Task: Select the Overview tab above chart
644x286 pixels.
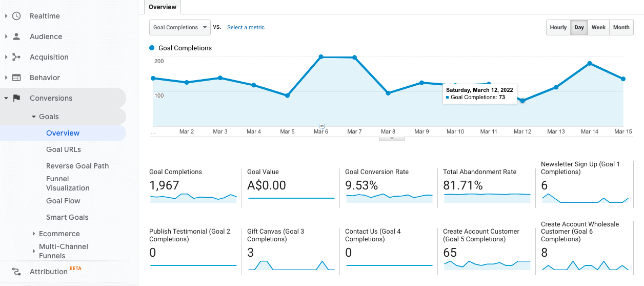Action: coord(163,7)
